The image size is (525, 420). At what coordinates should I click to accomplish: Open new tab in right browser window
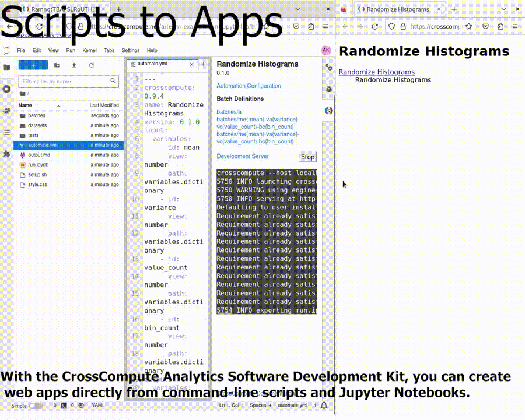454,9
